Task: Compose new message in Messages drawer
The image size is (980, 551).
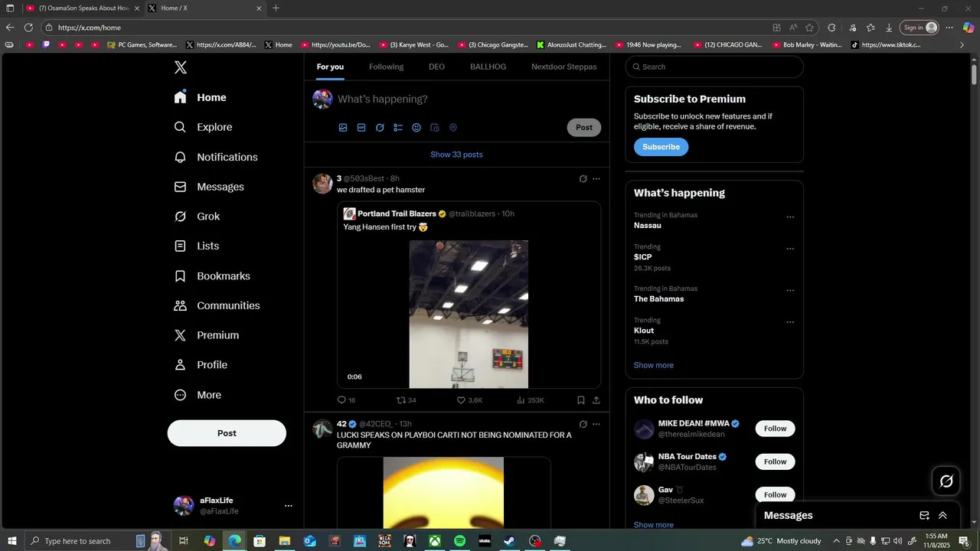Action: [924, 516]
